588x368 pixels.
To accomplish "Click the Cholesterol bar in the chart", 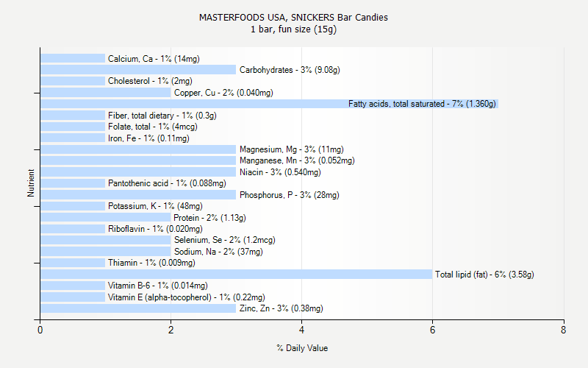I will tap(73, 81).
